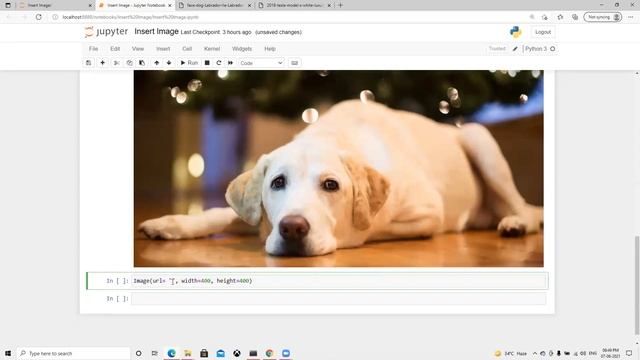This screenshot has height=360, width=640.
Task: Click the Not syncing profile button
Action: tap(602, 17)
